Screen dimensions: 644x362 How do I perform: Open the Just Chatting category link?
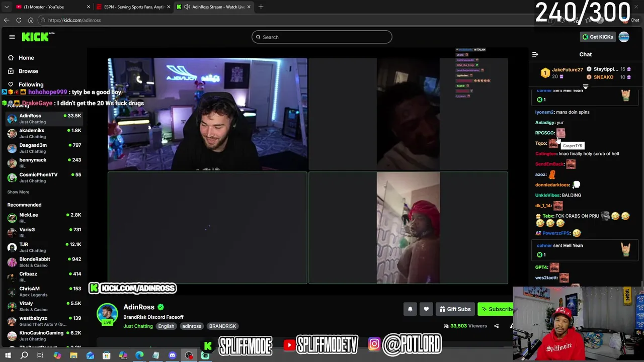click(x=138, y=326)
